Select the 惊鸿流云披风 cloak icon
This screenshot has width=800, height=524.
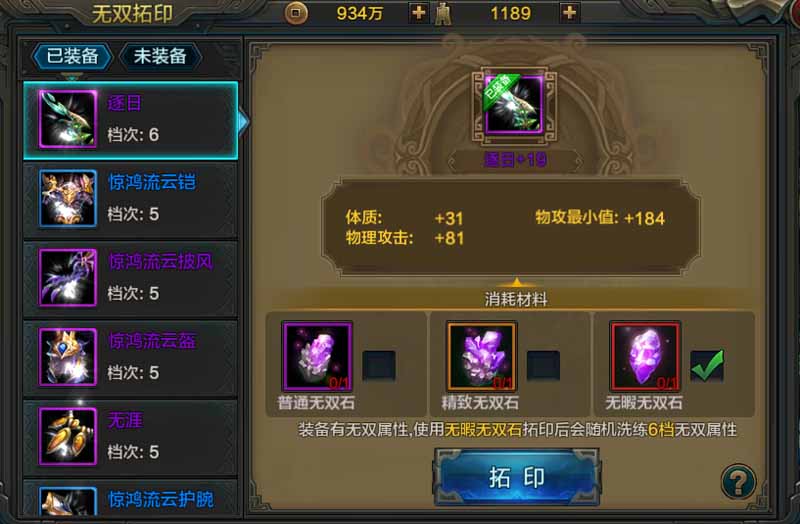point(68,278)
